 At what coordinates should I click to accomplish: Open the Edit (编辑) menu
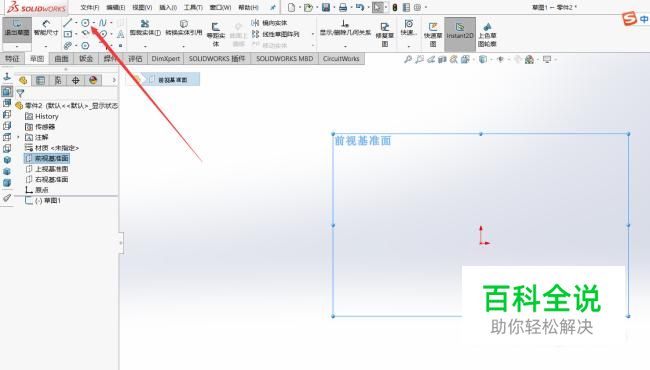pyautogui.click(x=116, y=7)
